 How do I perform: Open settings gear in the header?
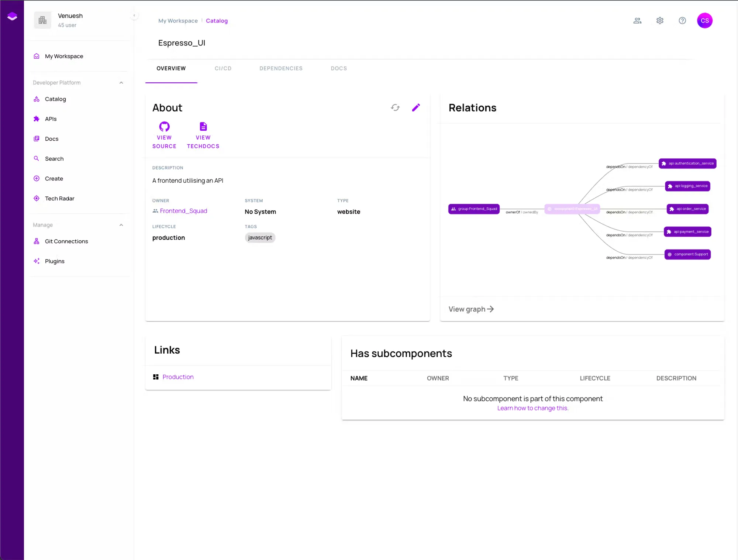point(660,21)
